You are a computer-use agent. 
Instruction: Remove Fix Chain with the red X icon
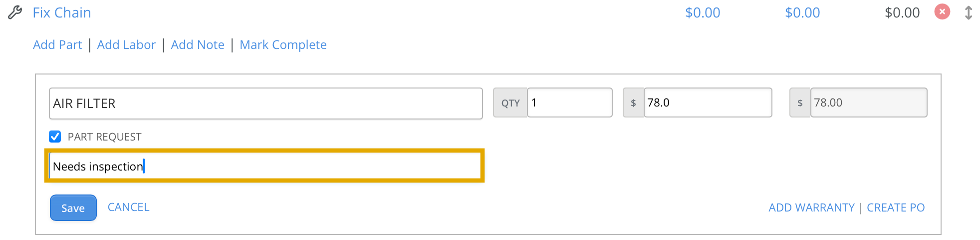click(942, 11)
